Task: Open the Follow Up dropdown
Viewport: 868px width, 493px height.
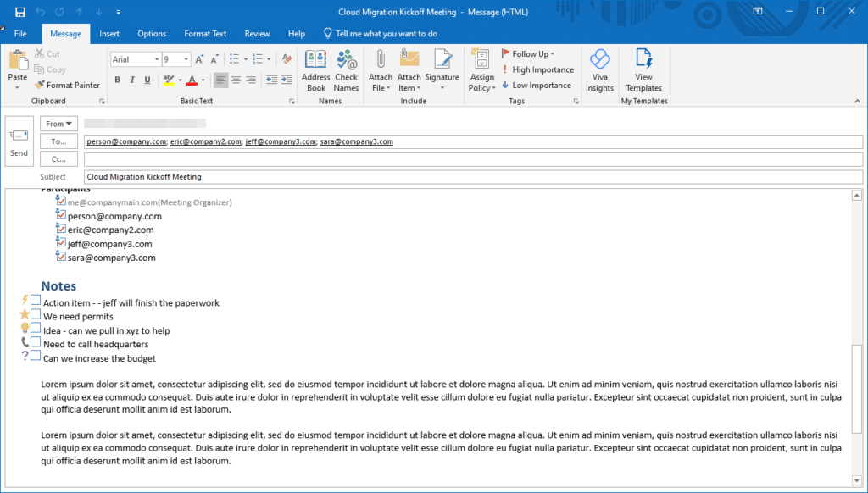Action: [x=527, y=53]
